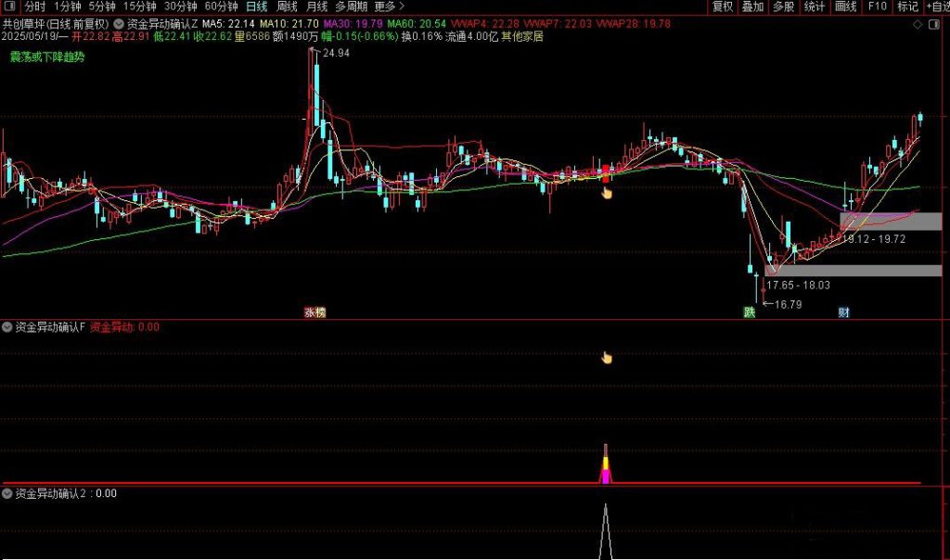Open the F10 company info button

pyautogui.click(x=876, y=6)
